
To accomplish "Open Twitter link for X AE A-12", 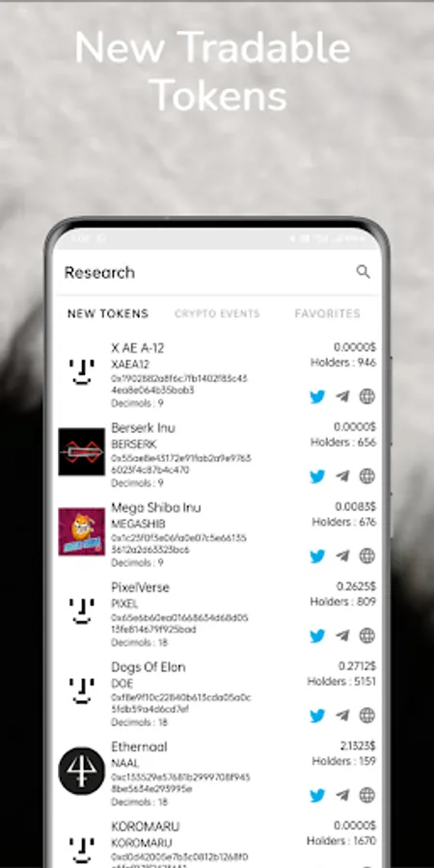I will pos(317,396).
